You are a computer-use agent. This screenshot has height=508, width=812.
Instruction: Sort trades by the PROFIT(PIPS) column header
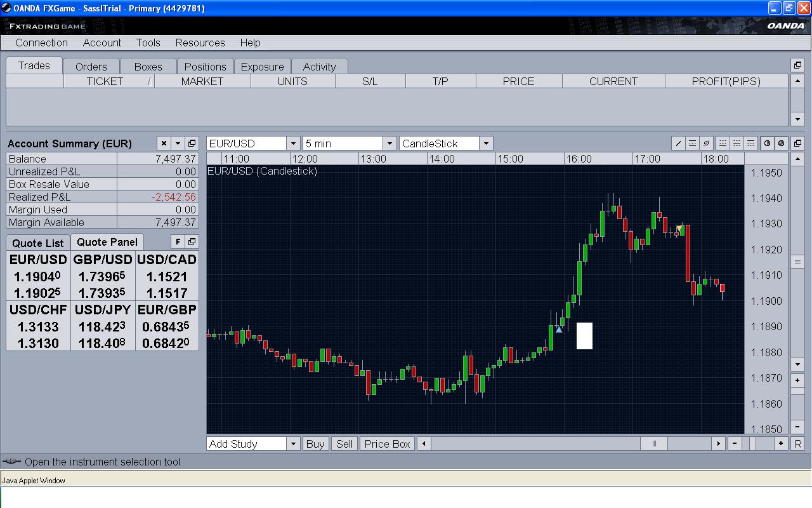click(726, 81)
